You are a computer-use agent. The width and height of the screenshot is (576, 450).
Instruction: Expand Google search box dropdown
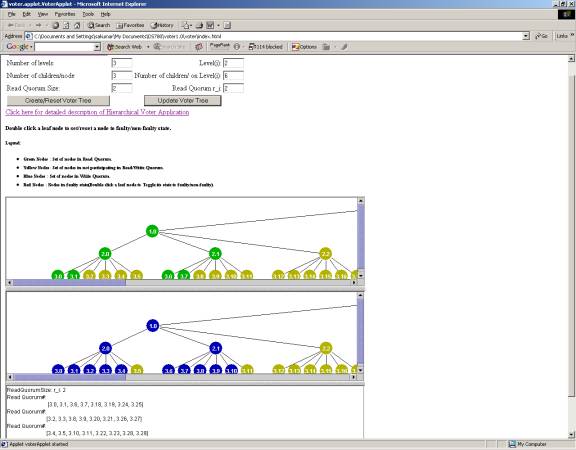[97, 47]
